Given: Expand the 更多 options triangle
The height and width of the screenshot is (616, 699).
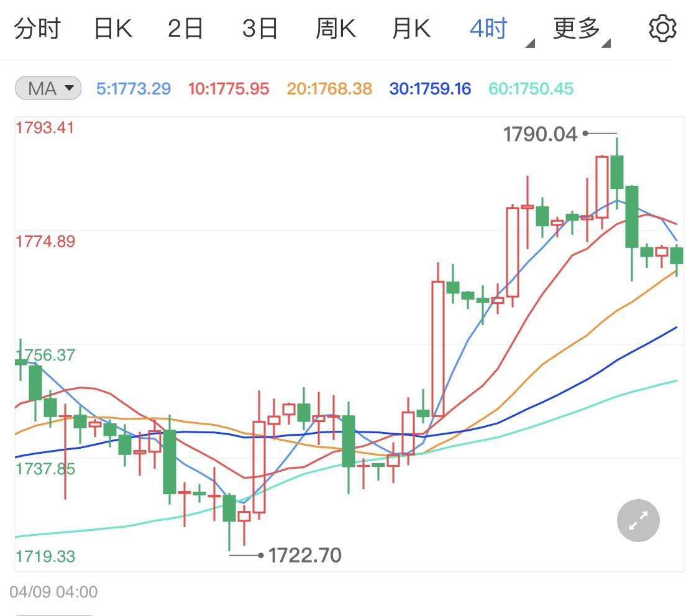Looking at the screenshot, I should pyautogui.click(x=606, y=44).
